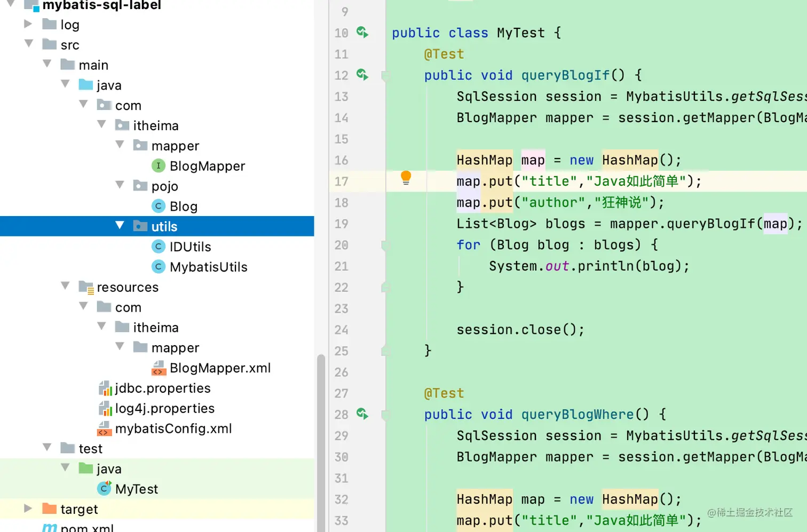
Task: Select the log4j.properties file name
Action: (x=165, y=409)
